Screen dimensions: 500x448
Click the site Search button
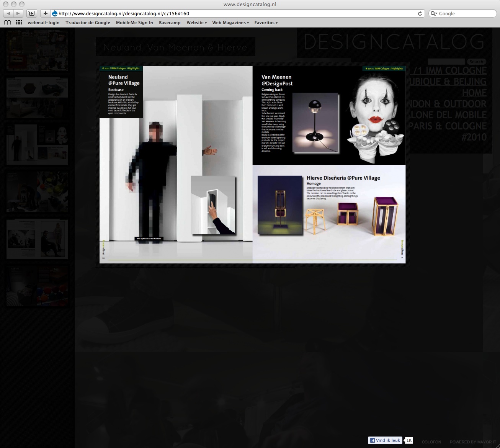pyautogui.click(x=476, y=62)
